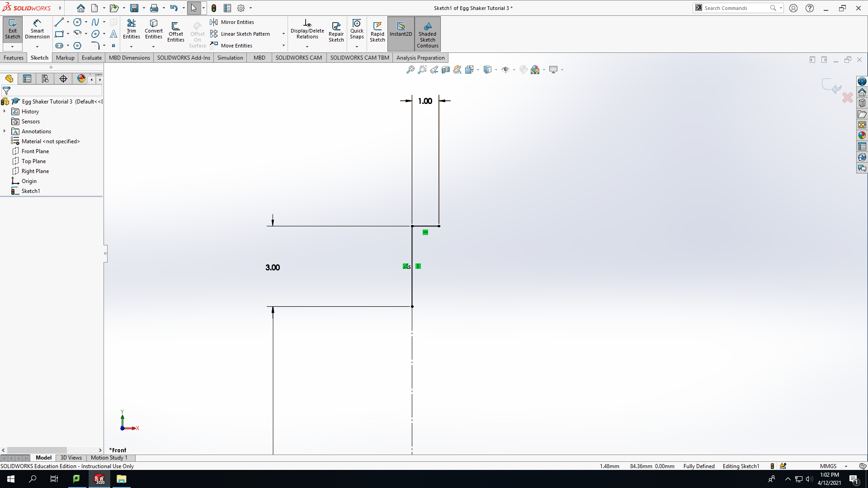Screen dimensions: 868x488
Task: Pick the Sketch Fillet tool
Action: pos(95,46)
